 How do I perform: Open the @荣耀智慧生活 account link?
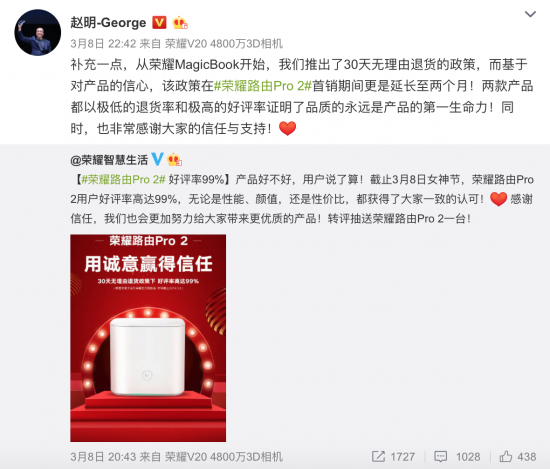[x=109, y=160]
